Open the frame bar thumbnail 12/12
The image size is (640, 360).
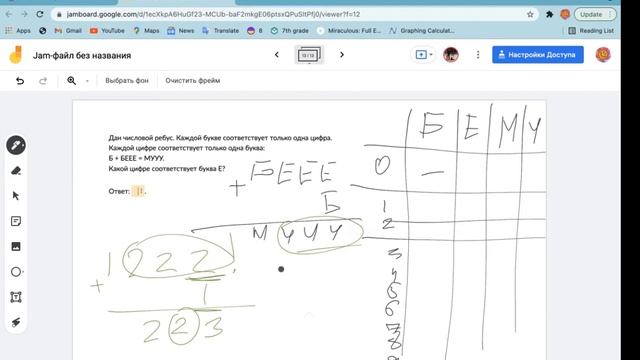[309, 55]
